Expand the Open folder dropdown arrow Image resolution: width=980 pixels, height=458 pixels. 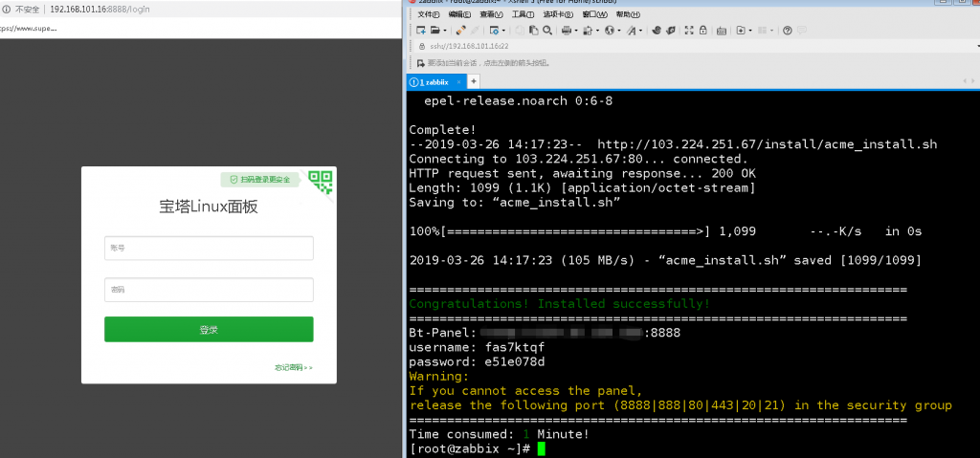point(445,30)
